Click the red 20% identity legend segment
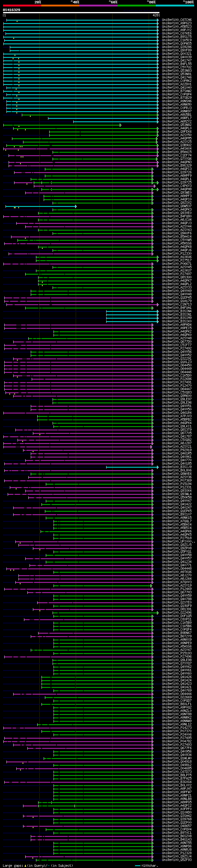The image size is (197, 868). [22, 6]
